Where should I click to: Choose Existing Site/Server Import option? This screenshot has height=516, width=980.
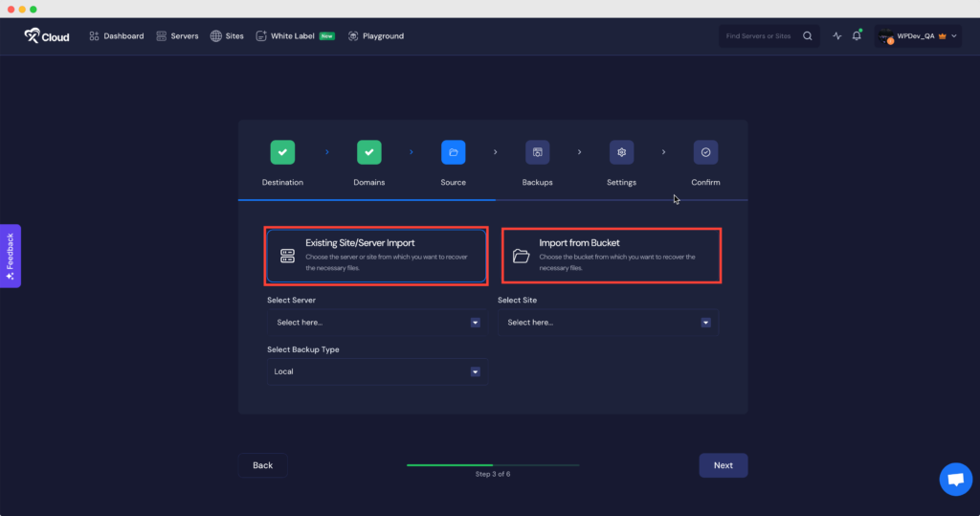point(377,256)
